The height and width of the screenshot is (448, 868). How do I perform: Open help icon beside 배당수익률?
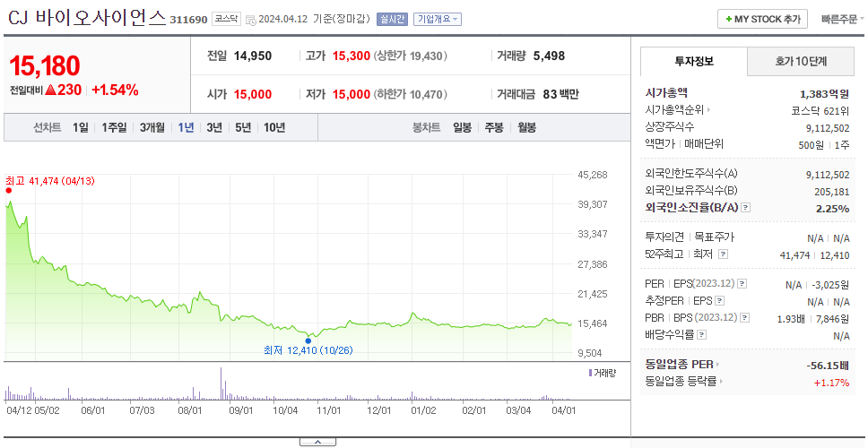(x=701, y=334)
